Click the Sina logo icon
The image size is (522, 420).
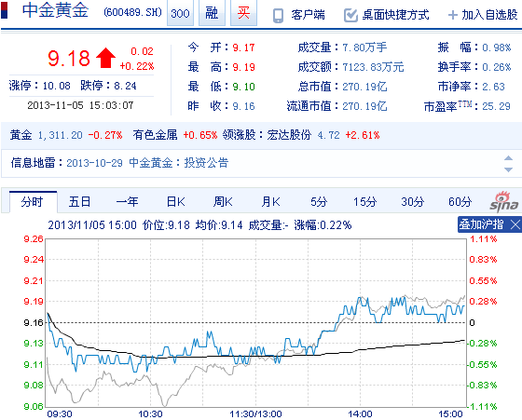tap(503, 202)
